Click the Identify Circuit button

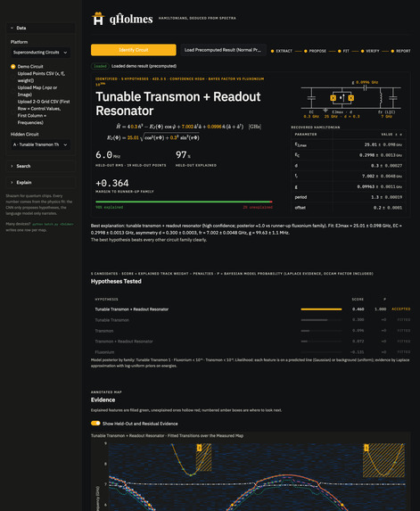134,50
